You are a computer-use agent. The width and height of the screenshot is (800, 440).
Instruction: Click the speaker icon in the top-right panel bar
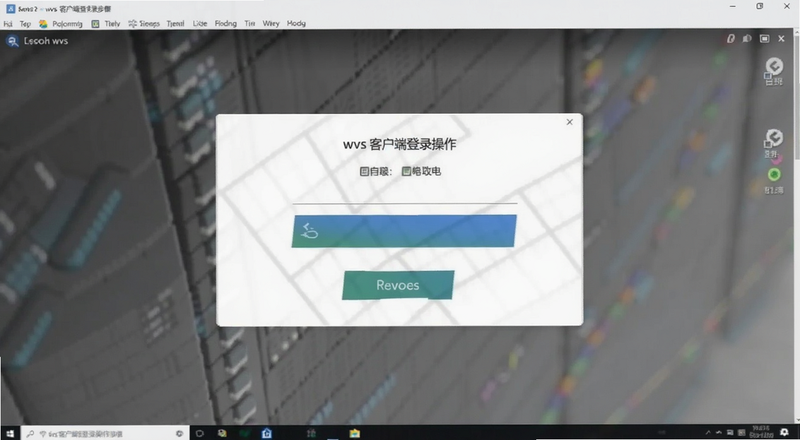coord(747,39)
